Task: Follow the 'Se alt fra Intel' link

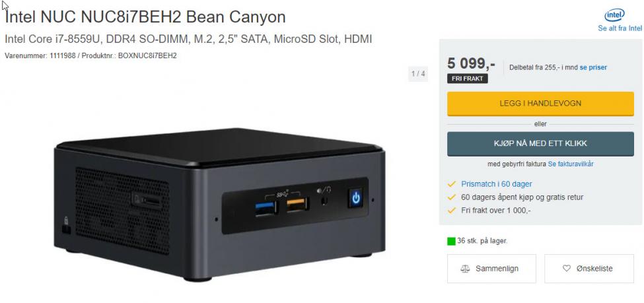Action: pyautogui.click(x=620, y=28)
